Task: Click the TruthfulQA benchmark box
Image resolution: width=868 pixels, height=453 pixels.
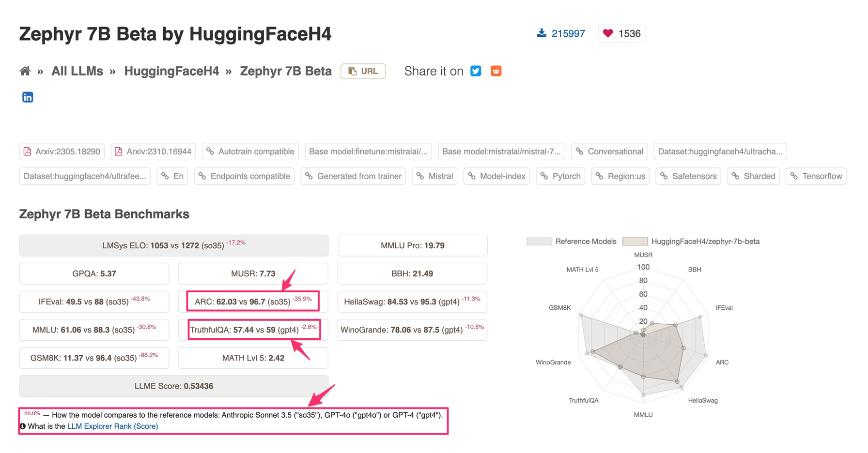Action: click(253, 330)
